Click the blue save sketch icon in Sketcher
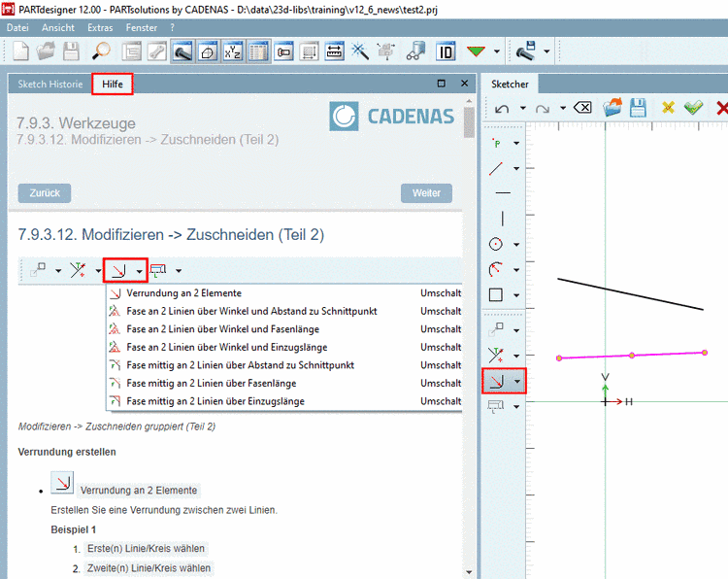This screenshot has height=579, width=728. [638, 108]
